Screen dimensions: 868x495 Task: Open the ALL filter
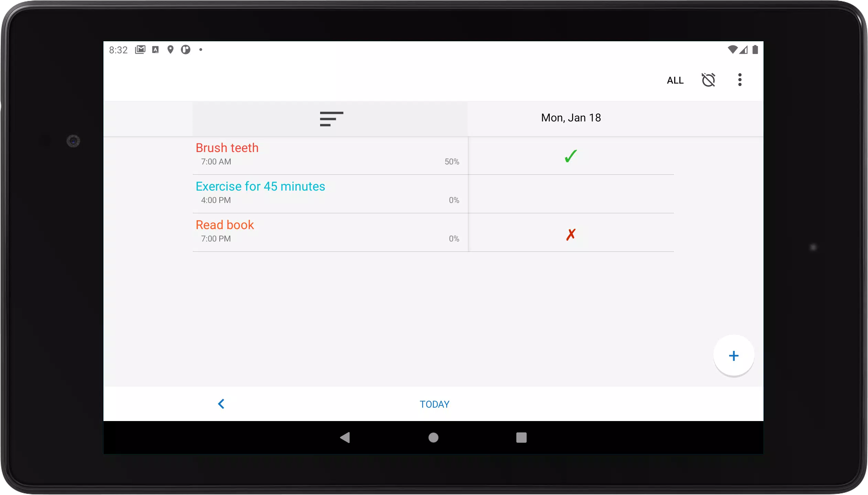675,80
